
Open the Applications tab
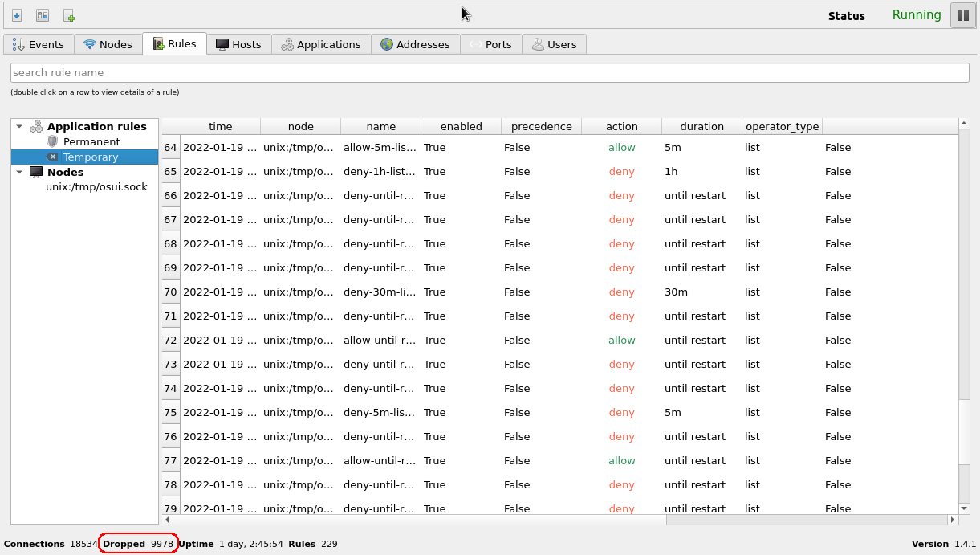click(x=321, y=44)
